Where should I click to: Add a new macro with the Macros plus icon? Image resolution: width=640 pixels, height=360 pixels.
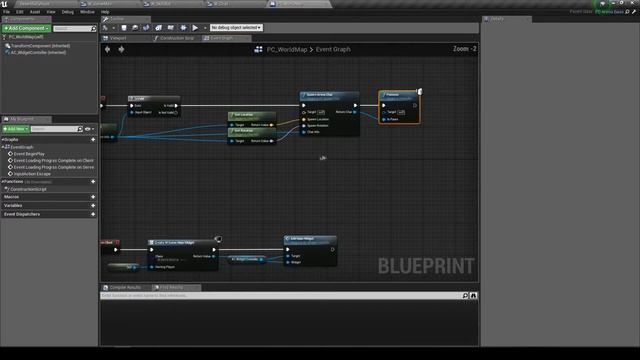coord(93,197)
